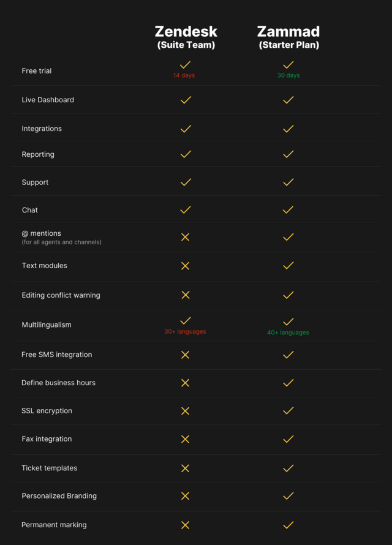Click the Zammad checkmark for Free SMS integration
Screen dimensions: 392x545
coord(288,355)
